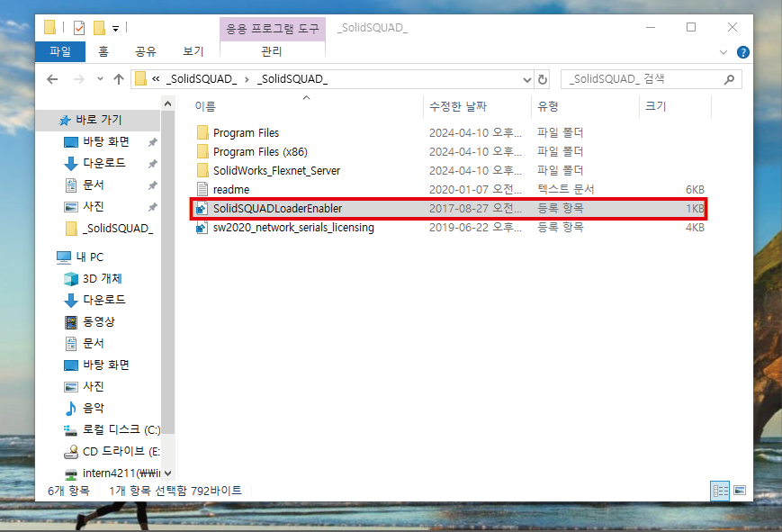Image resolution: width=782 pixels, height=532 pixels.
Task: Open 동영상 in the navigation pane
Action: point(98,322)
